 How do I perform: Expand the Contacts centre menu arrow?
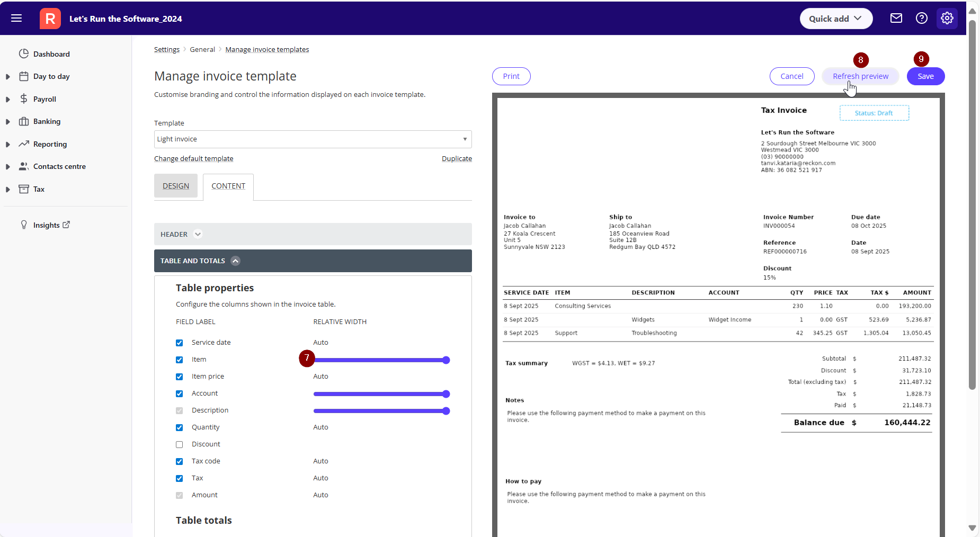(8, 167)
